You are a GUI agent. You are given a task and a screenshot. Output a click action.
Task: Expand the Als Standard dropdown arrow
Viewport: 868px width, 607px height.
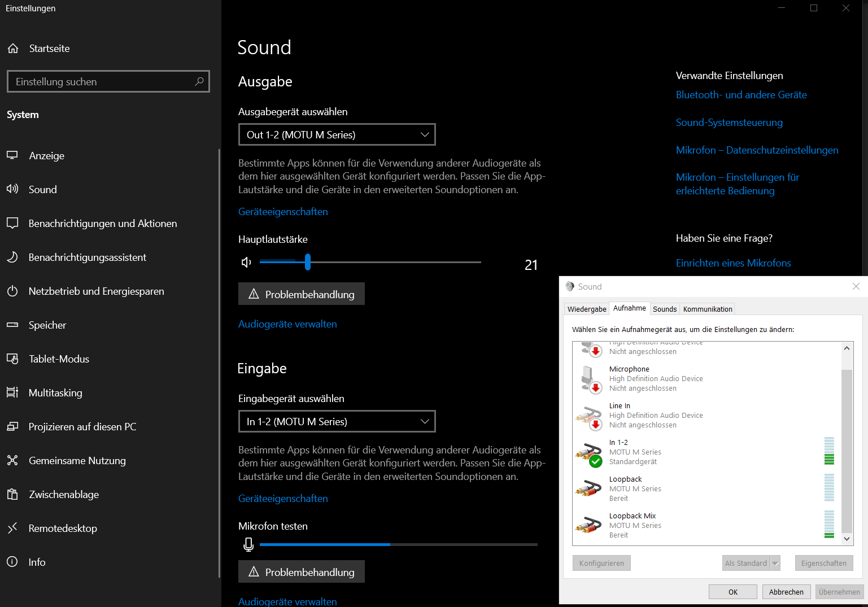point(775,563)
